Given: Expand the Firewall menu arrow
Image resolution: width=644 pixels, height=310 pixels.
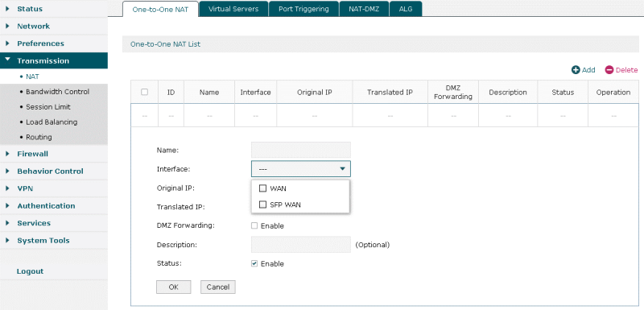Looking at the screenshot, I should (x=7, y=154).
